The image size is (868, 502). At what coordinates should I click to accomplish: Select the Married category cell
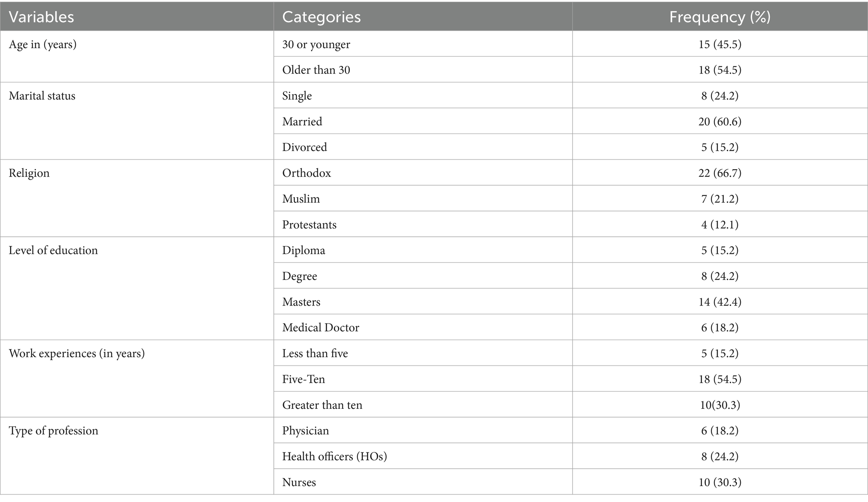(x=423, y=121)
